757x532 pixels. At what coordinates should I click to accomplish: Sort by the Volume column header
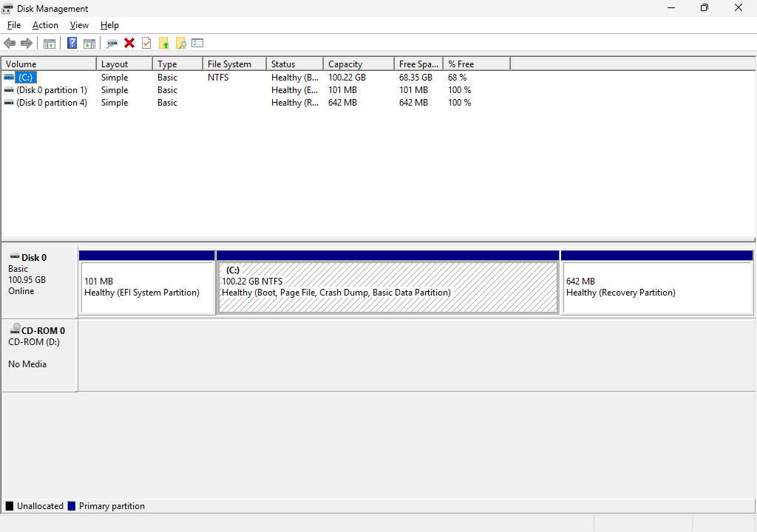[49, 64]
